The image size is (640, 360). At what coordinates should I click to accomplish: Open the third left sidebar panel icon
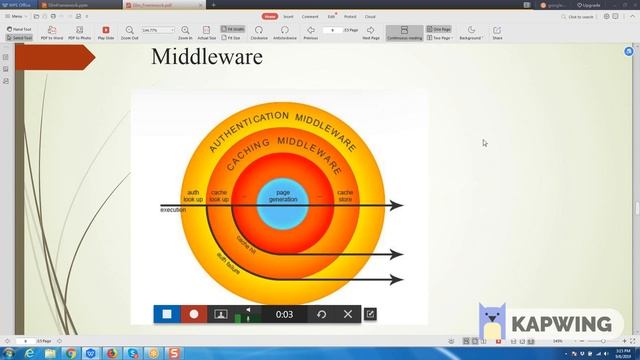pos(6,81)
